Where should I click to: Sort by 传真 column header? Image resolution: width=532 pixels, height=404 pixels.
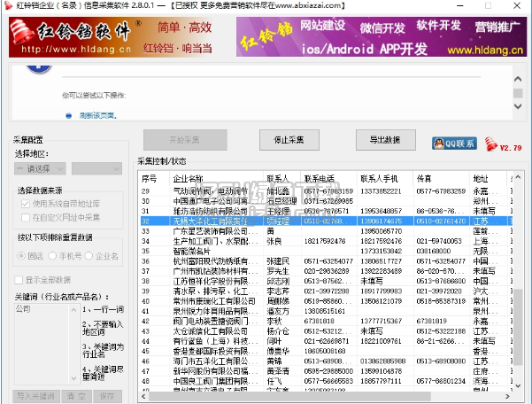click(442, 179)
